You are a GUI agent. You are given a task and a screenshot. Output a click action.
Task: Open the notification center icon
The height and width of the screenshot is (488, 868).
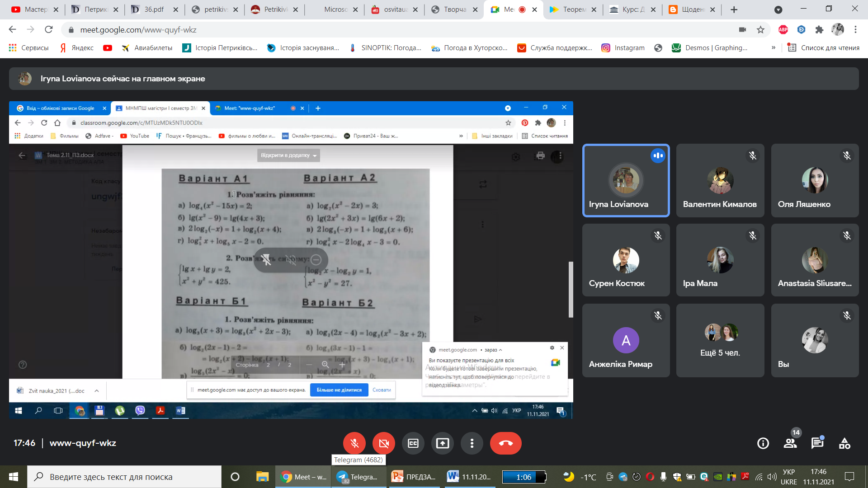pyautogui.click(x=849, y=477)
